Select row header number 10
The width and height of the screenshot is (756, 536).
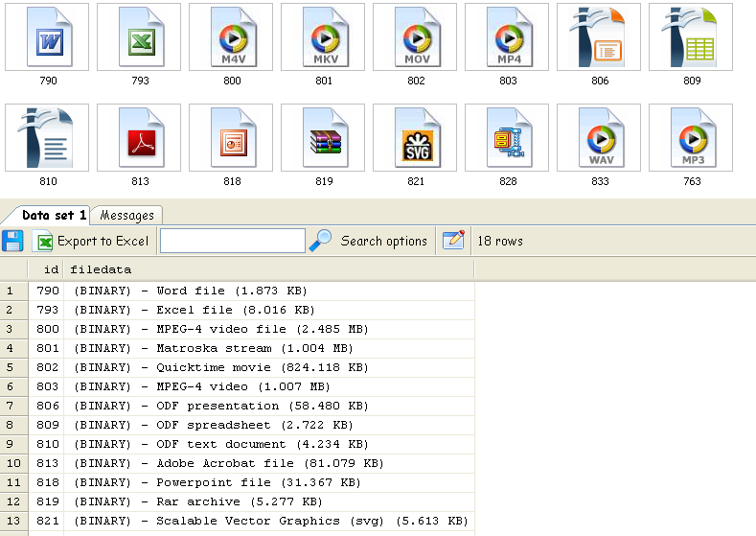pos(14,464)
